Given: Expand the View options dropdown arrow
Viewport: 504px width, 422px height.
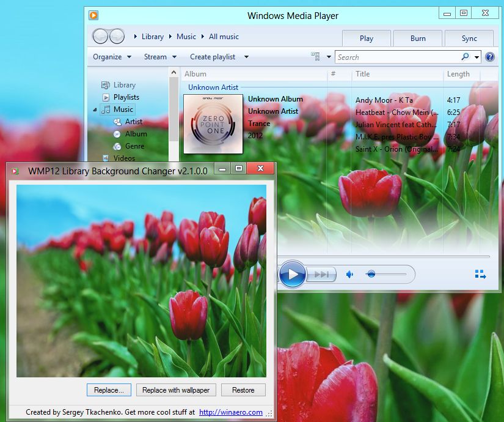Looking at the screenshot, I should 329,57.
